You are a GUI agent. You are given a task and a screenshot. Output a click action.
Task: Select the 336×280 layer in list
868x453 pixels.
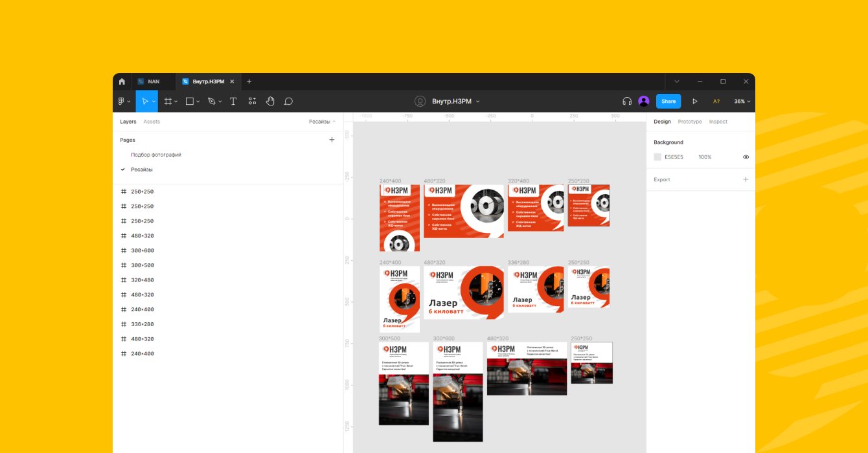coord(142,324)
